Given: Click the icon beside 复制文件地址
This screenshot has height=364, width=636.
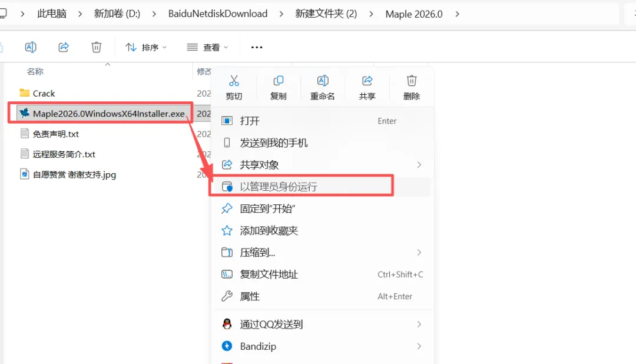Looking at the screenshot, I should 227,274.
